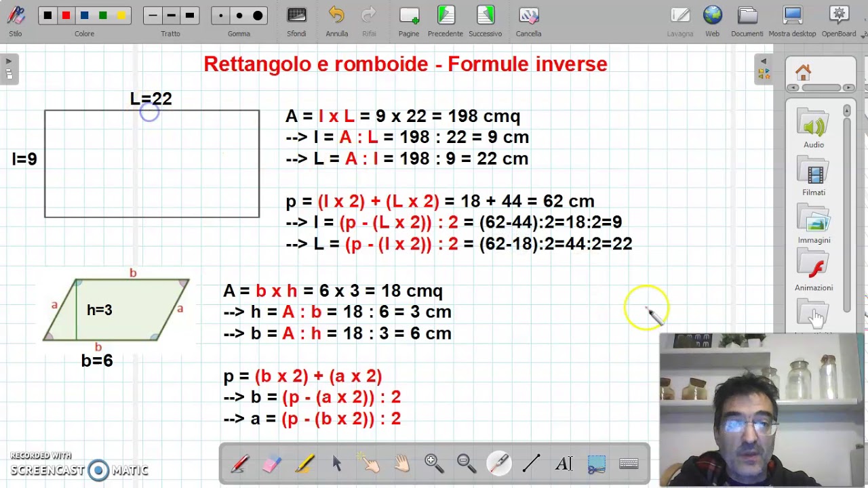Select the Hand scroll page tool
This screenshot has height=488, width=868.
(402, 464)
